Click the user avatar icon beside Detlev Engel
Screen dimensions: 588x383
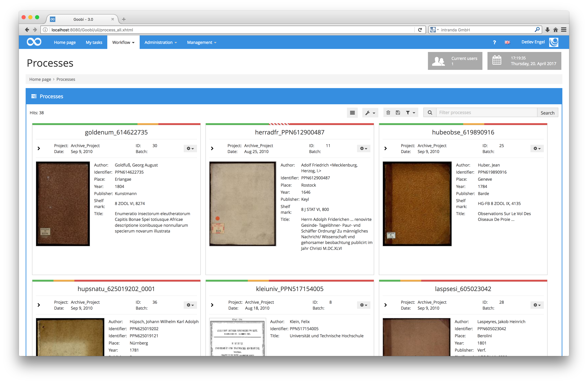point(554,42)
